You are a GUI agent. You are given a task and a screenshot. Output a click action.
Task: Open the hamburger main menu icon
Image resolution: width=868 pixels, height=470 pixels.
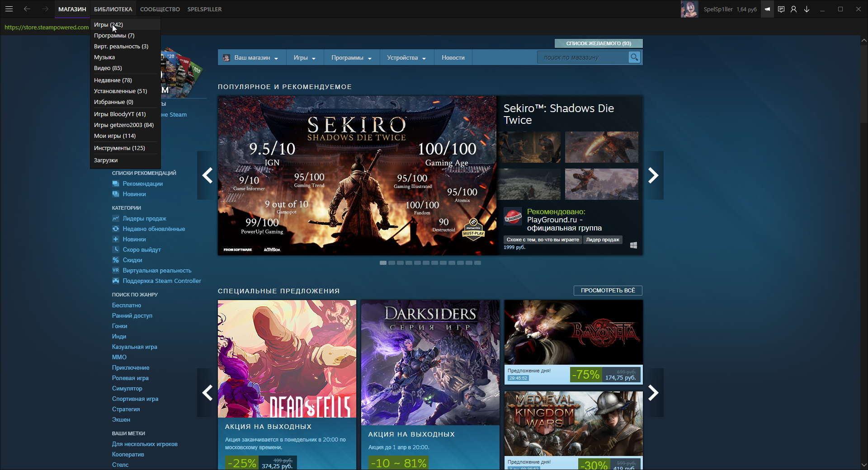coord(9,9)
